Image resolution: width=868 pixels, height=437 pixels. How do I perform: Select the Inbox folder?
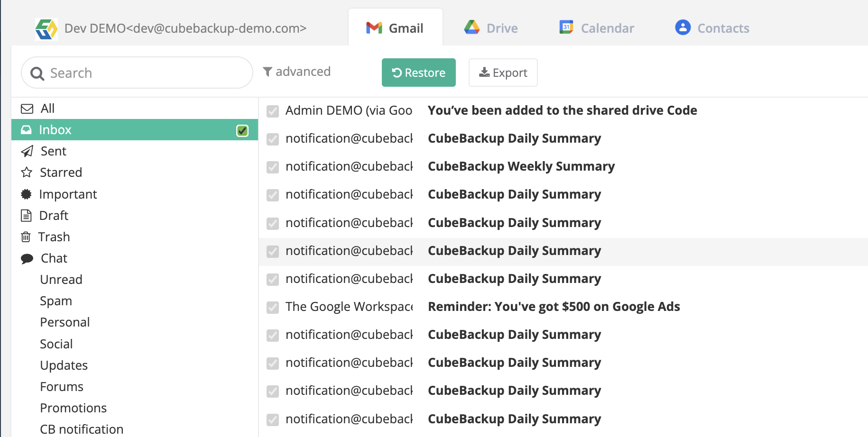click(x=135, y=129)
